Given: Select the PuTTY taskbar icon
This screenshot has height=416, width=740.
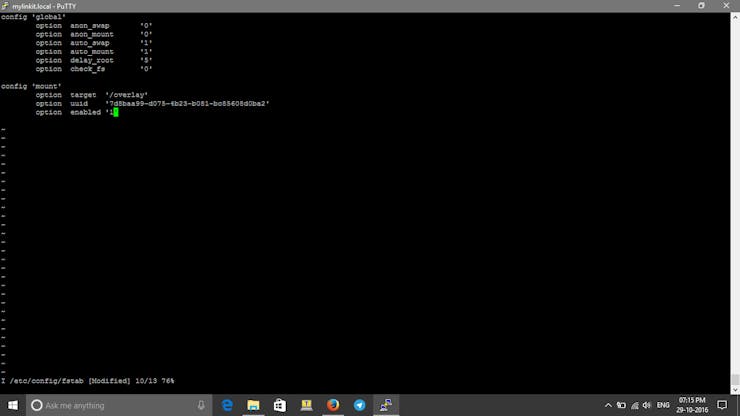Looking at the screenshot, I should pyautogui.click(x=386, y=405).
